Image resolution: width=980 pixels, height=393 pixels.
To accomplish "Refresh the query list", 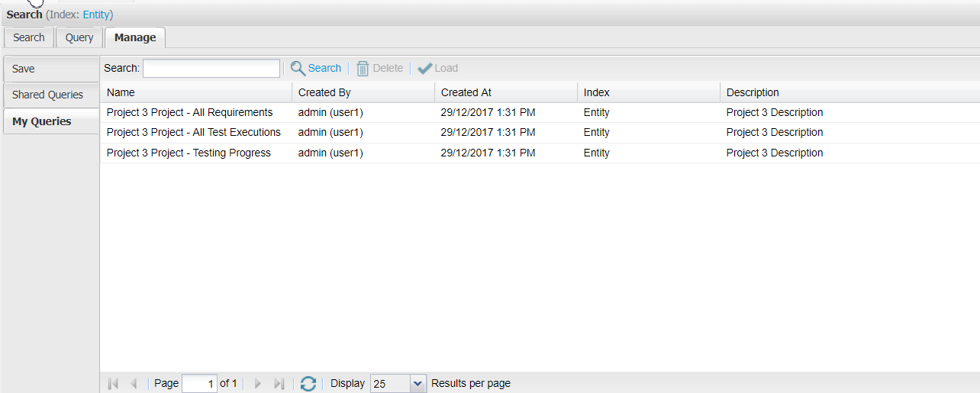I will (x=308, y=384).
